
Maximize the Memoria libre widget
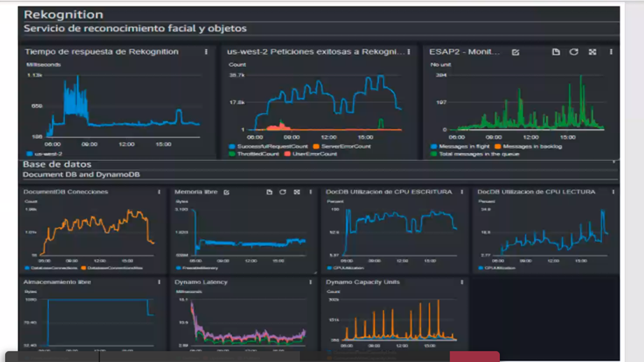pyautogui.click(x=296, y=191)
